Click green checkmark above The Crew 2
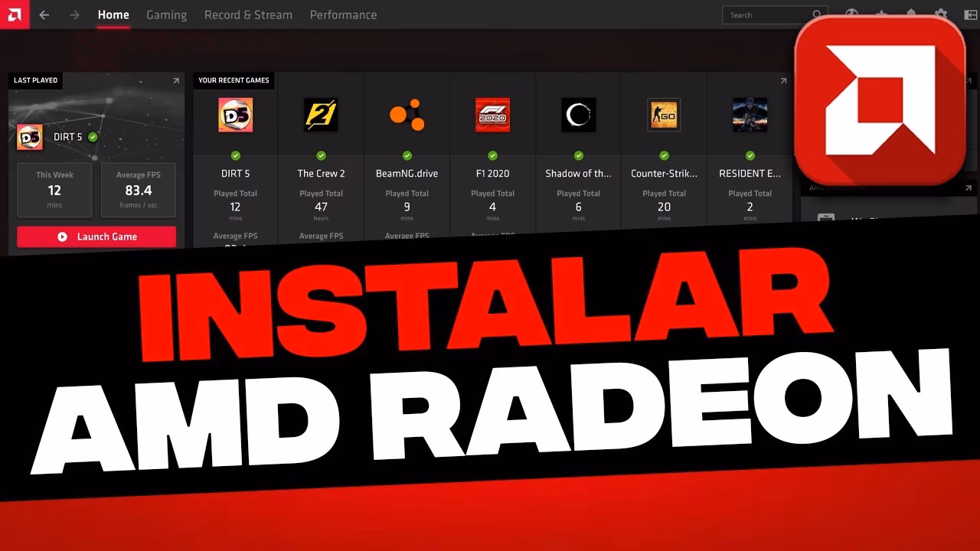 [321, 155]
